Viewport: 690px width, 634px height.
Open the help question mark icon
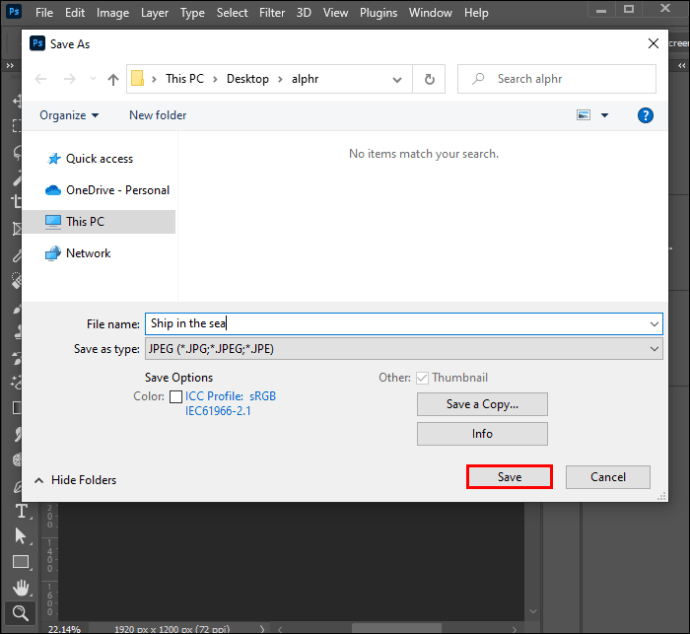pos(645,115)
